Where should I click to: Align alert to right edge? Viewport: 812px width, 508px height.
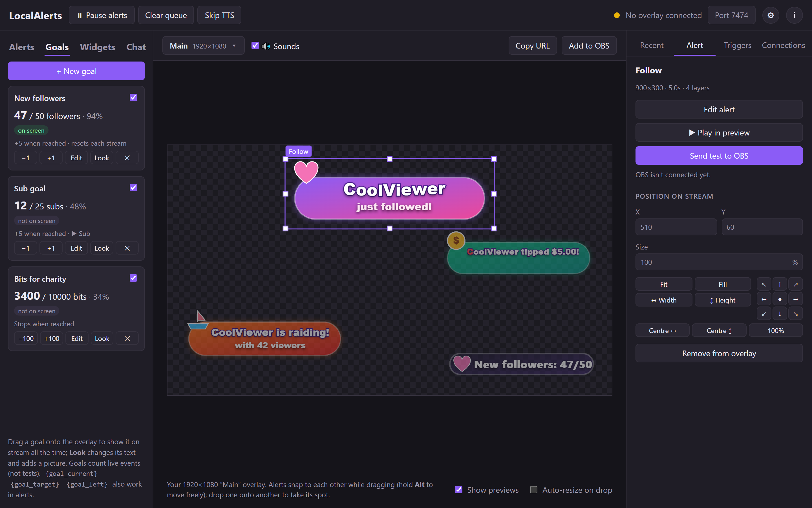[796, 299]
